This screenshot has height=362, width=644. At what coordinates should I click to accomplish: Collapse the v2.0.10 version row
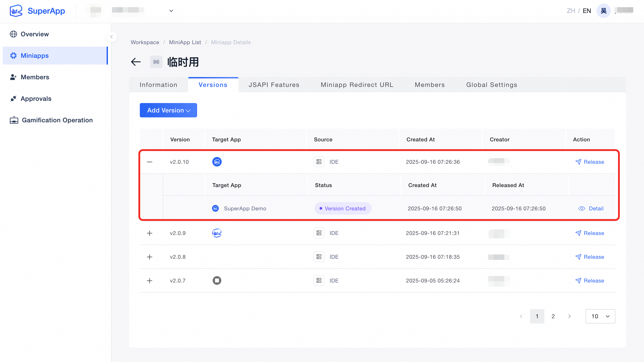click(150, 162)
